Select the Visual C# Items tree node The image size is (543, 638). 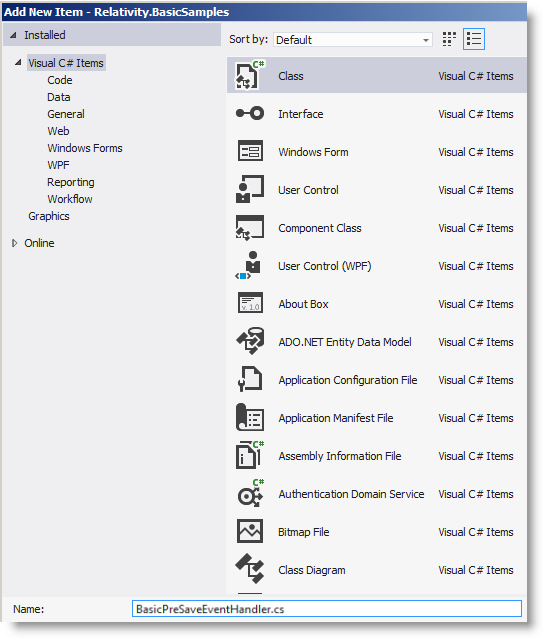(x=66, y=63)
